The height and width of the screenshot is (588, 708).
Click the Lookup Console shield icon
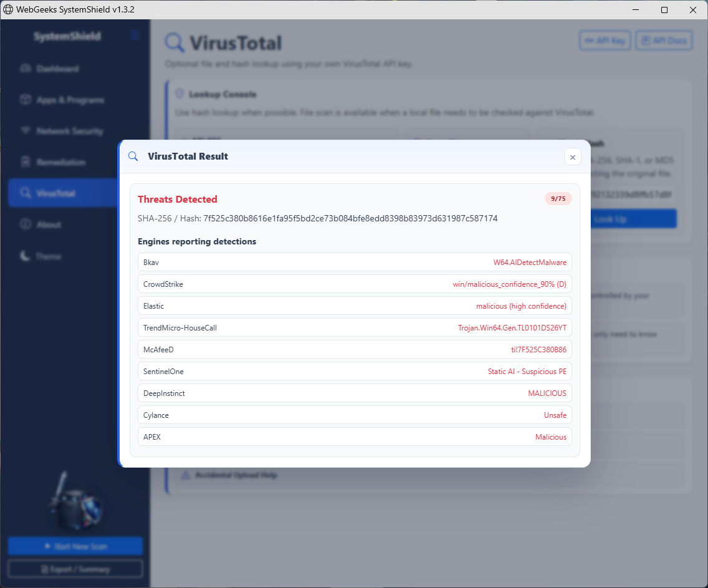[x=179, y=94]
